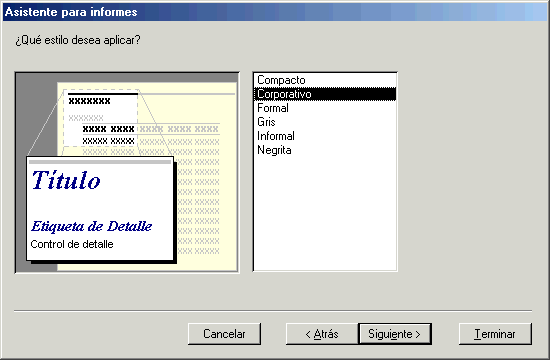Click the separator line above the buttons
Screen dimensions: 550x360
(x=273, y=311)
